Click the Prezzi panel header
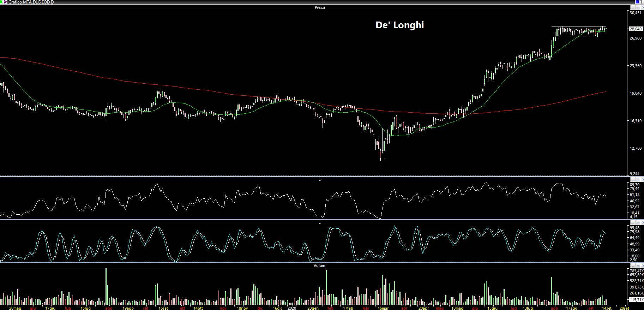 320,7
